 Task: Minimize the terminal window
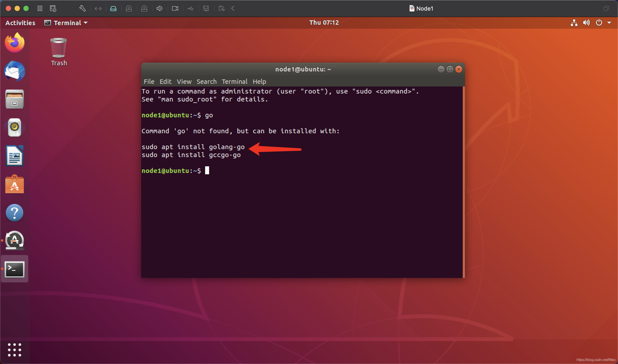441,69
